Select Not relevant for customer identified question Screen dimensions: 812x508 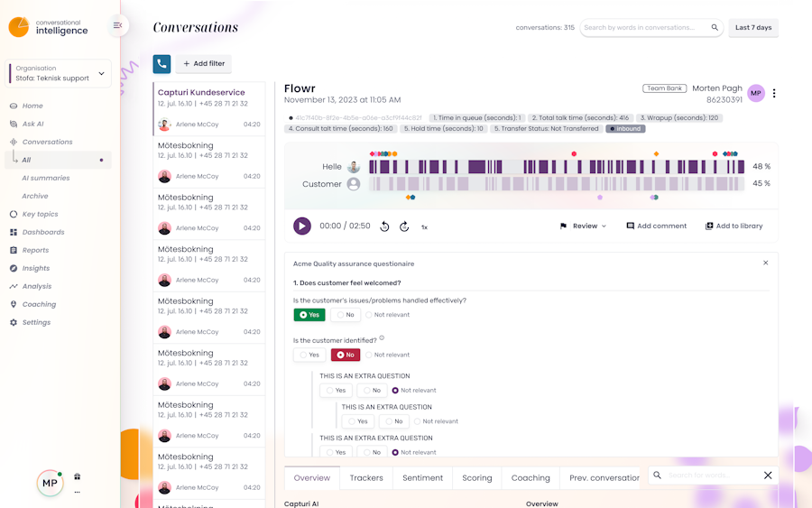[387, 355]
